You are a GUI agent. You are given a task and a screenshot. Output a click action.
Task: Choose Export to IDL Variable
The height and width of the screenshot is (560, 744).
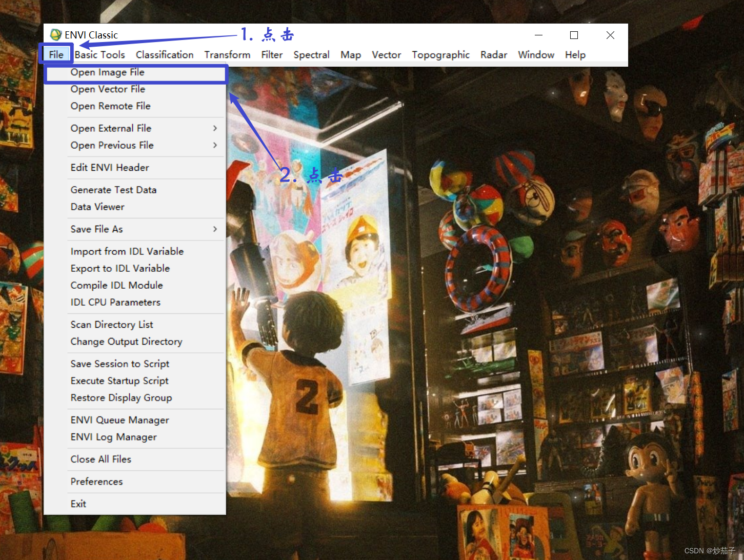[x=135, y=268]
